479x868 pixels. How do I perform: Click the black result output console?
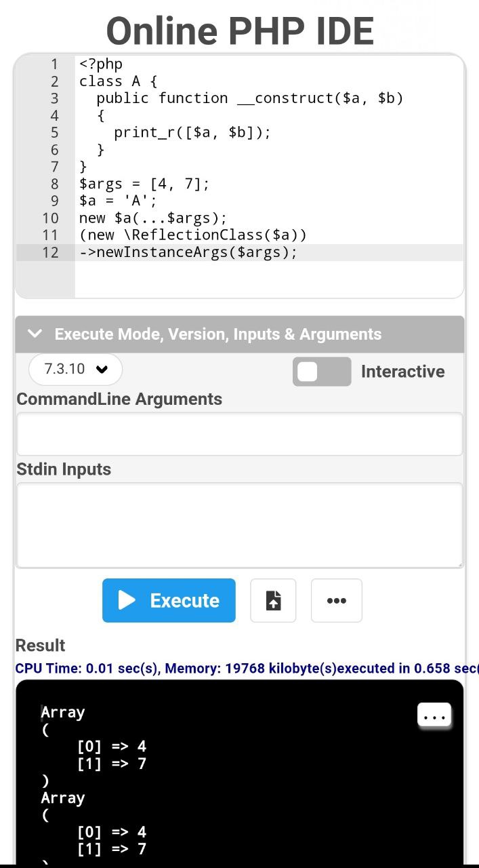(240, 773)
